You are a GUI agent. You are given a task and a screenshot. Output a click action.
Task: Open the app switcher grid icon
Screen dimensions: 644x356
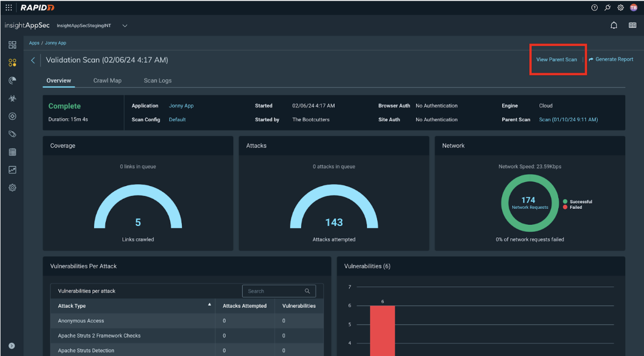coord(9,8)
